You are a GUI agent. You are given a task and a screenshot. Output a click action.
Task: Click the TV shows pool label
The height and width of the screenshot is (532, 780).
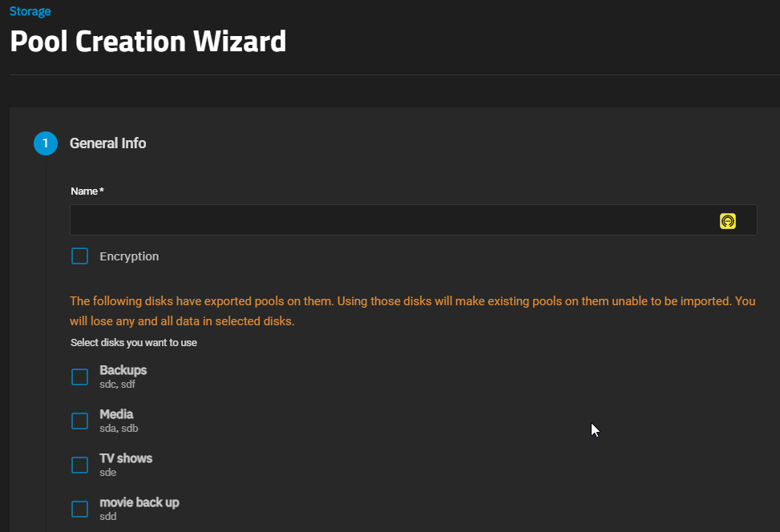126,458
